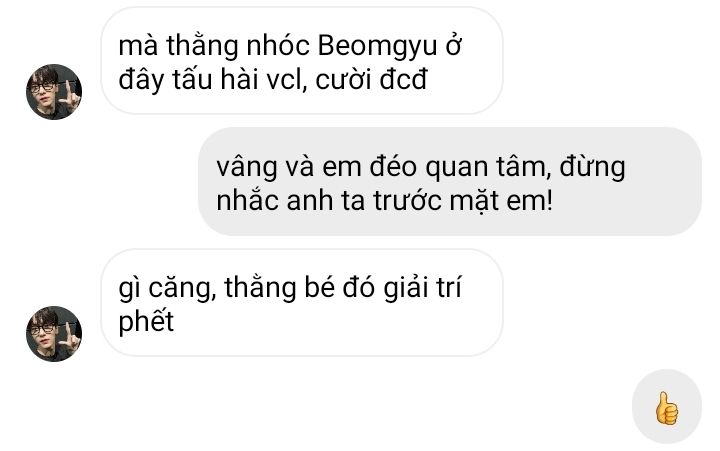The width and height of the screenshot is (720, 451).
Task: Click the circular gray background around thumbs-up
Action: coord(666,406)
